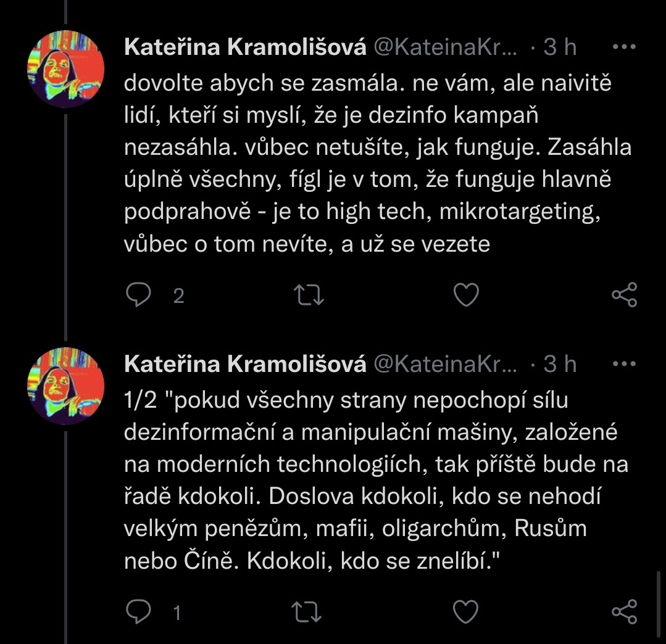This screenshot has width=666, height=644.
Task: Open the "3 h" timestamp of the "1/2" tweet
Action: [x=560, y=364]
